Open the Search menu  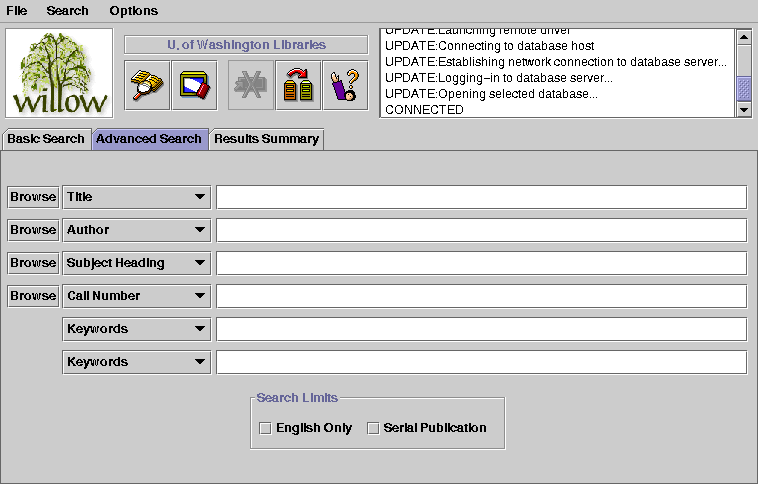(x=67, y=11)
